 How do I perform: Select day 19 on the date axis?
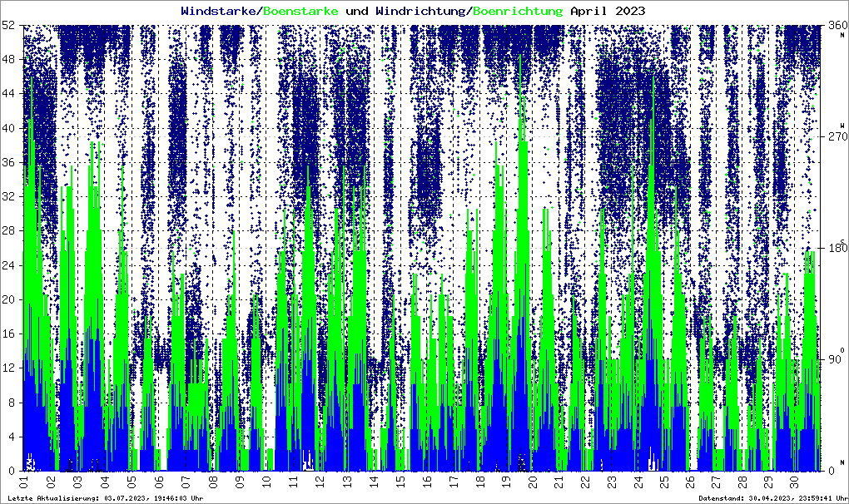pos(506,482)
